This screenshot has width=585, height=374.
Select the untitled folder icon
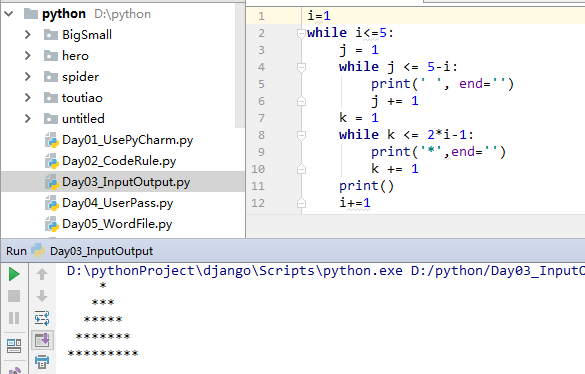pos(51,119)
